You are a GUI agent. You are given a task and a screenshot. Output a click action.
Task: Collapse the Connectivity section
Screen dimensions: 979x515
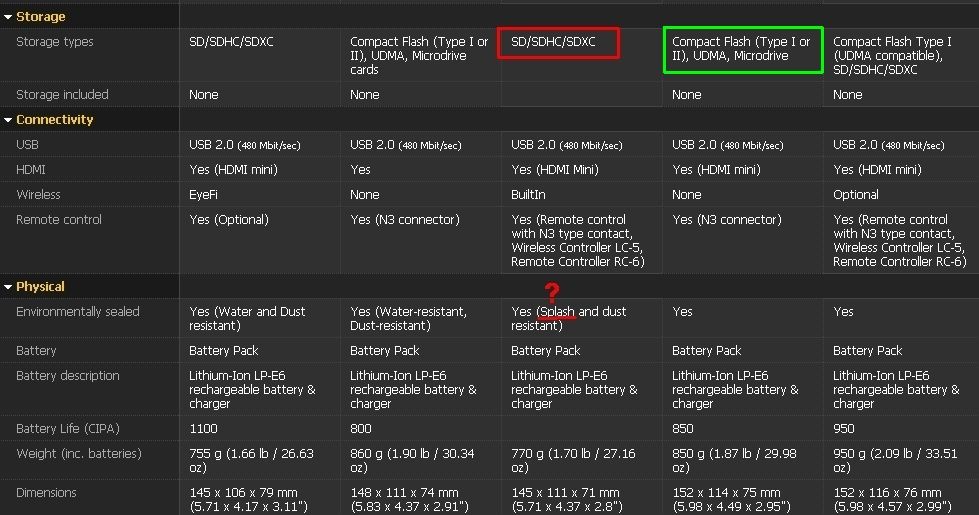coord(9,120)
